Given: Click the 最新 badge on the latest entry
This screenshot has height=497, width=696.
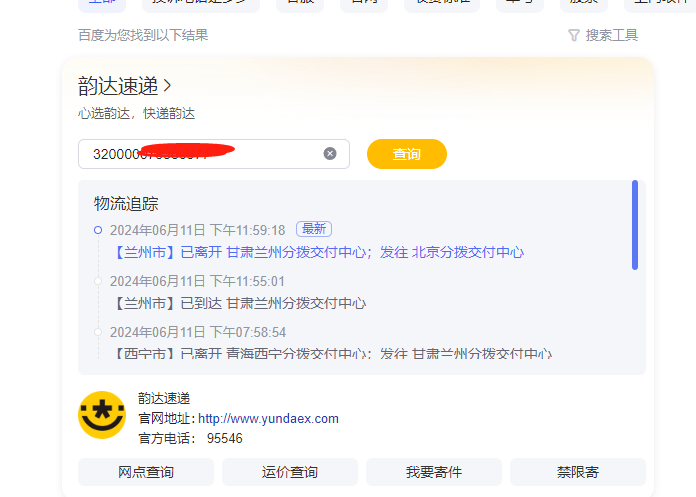Looking at the screenshot, I should [x=314, y=229].
